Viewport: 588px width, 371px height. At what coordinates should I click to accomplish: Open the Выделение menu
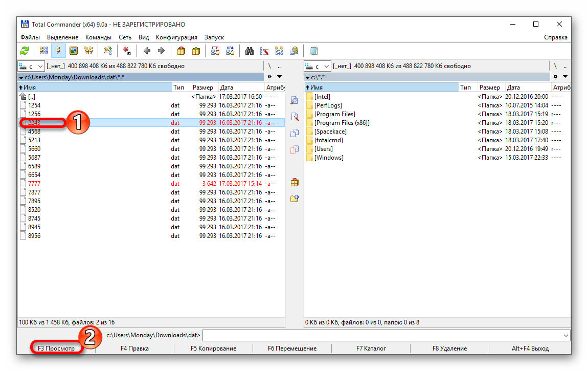pos(62,37)
